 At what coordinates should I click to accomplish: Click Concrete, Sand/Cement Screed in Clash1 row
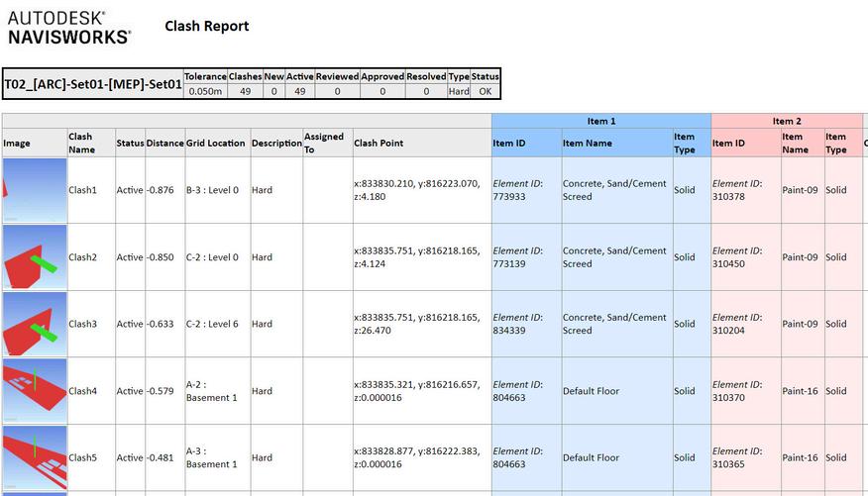pyautogui.click(x=614, y=190)
